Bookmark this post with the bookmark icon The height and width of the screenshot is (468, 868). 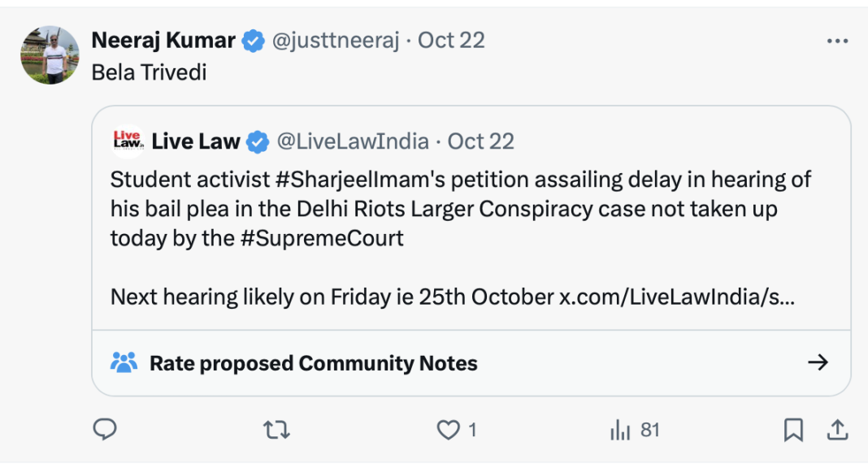tap(793, 430)
